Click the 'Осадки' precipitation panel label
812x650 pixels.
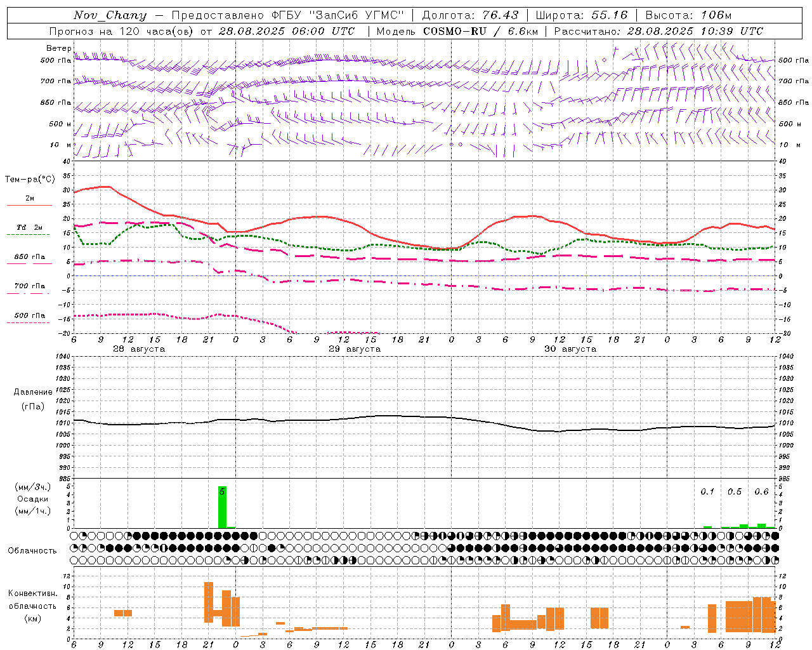pos(33,499)
